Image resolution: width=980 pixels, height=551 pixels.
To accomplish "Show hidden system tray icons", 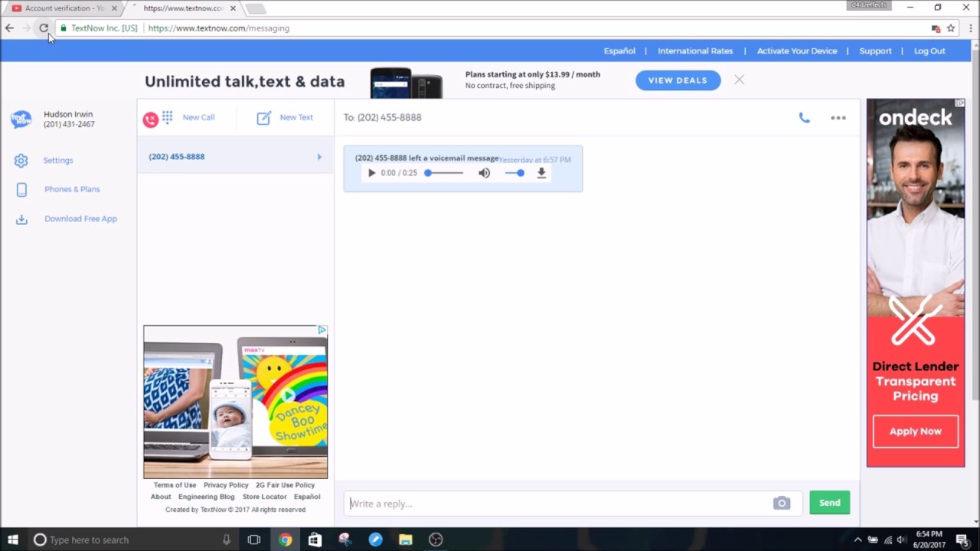I will 857,540.
